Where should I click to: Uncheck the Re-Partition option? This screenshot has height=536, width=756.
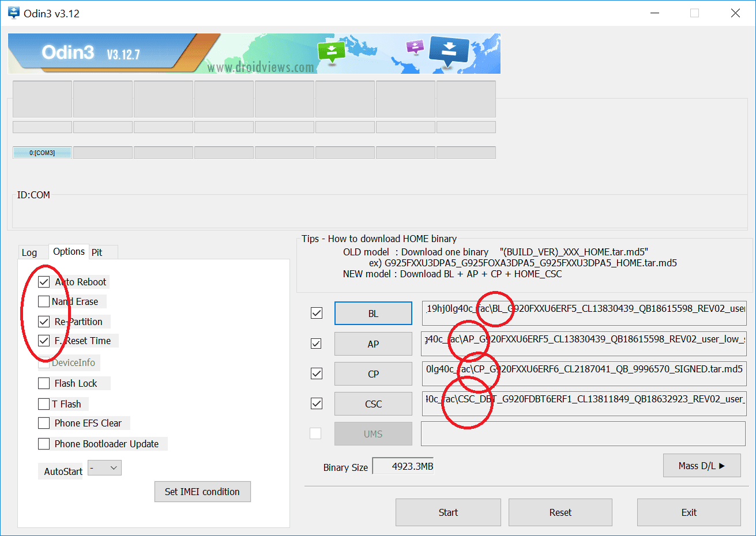point(44,322)
